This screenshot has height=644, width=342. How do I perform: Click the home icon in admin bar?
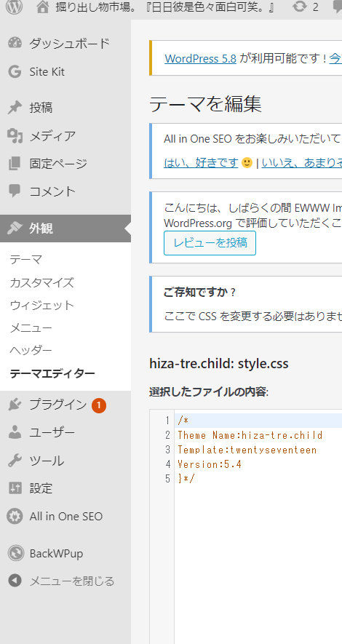click(x=43, y=7)
